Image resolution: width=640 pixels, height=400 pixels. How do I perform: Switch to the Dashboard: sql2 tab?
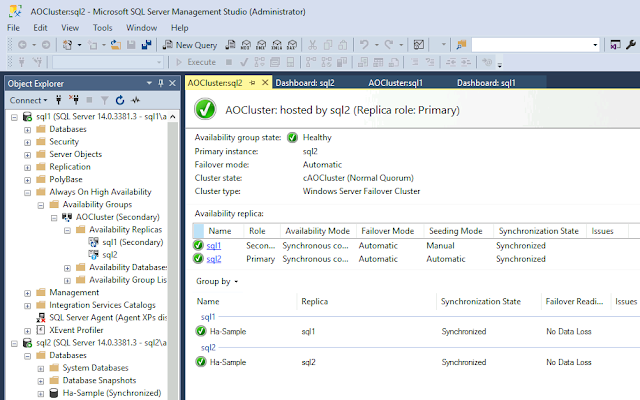305,83
